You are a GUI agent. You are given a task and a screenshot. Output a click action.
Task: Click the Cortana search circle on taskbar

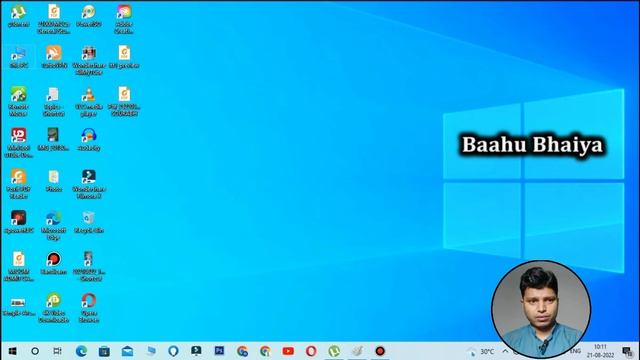click(x=35, y=351)
